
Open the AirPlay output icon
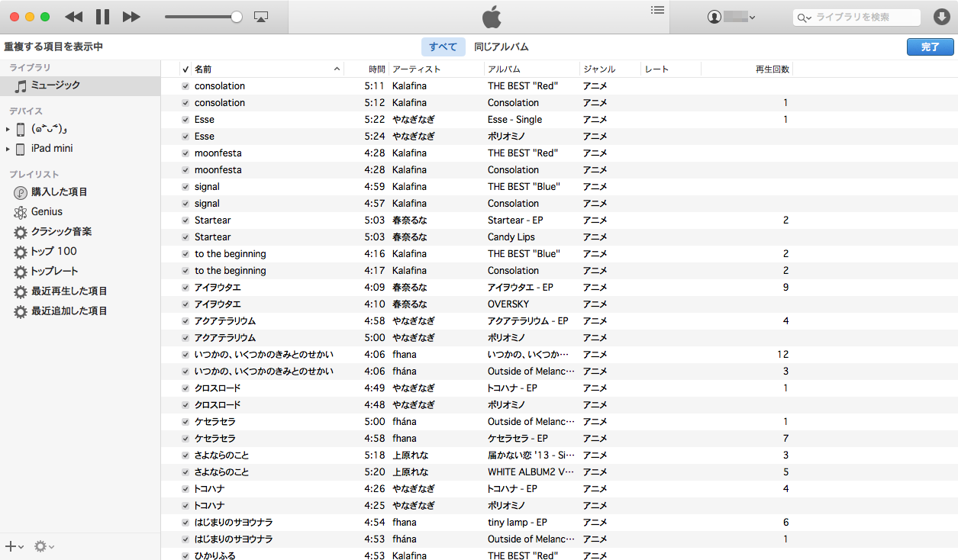coord(260,17)
